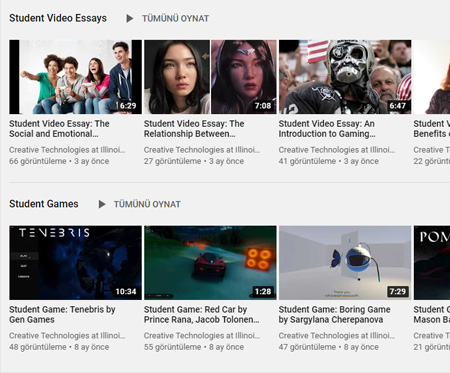Click title 'Student Game: Tenebris by Gen Games'
The image size is (450, 373).
(62, 314)
